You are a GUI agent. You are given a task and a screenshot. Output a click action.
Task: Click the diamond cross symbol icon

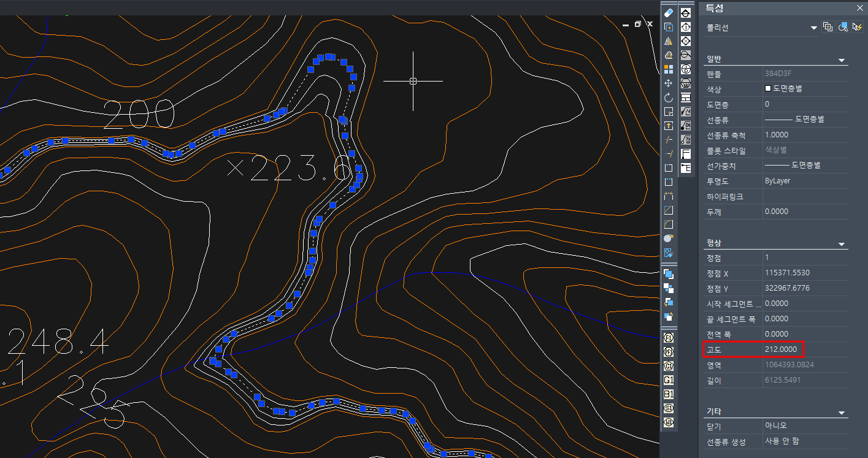click(686, 41)
